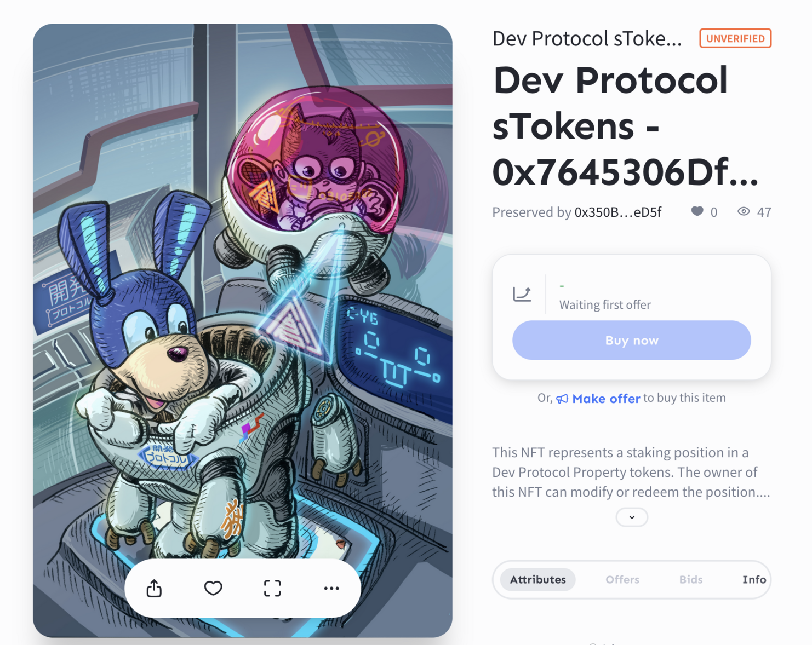Like the NFT with the heart outline icon

pyautogui.click(x=213, y=588)
